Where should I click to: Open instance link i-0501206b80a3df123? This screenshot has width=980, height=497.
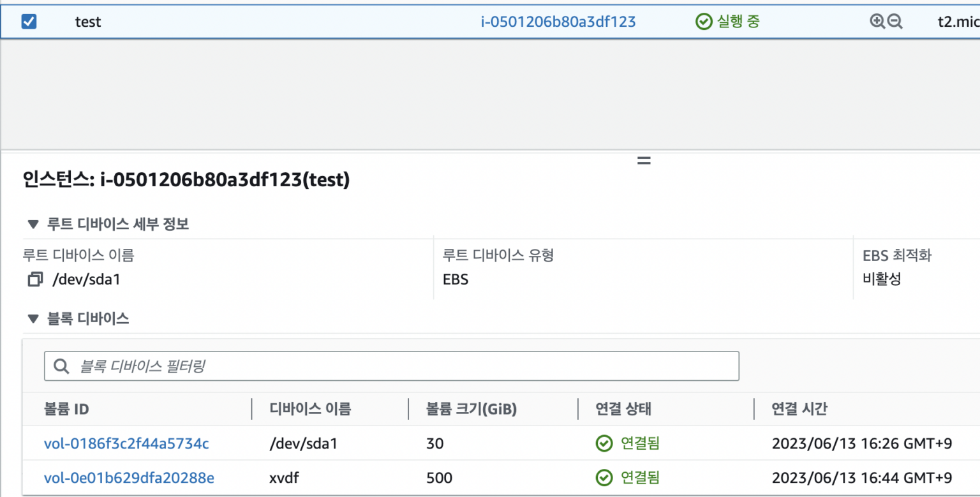(558, 21)
